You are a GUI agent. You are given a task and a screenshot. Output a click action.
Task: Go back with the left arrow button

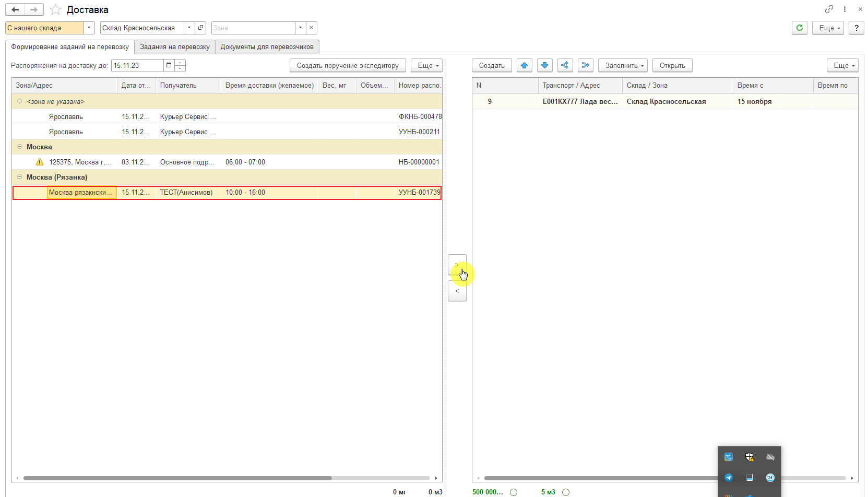point(15,10)
